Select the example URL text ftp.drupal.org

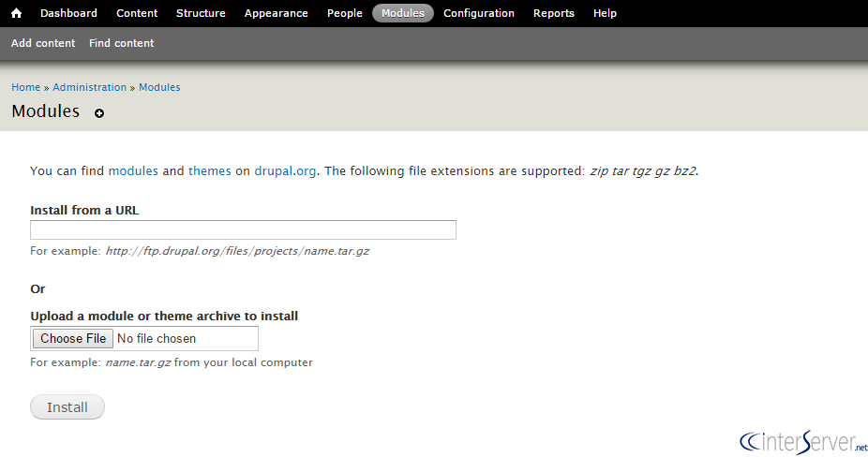237,251
